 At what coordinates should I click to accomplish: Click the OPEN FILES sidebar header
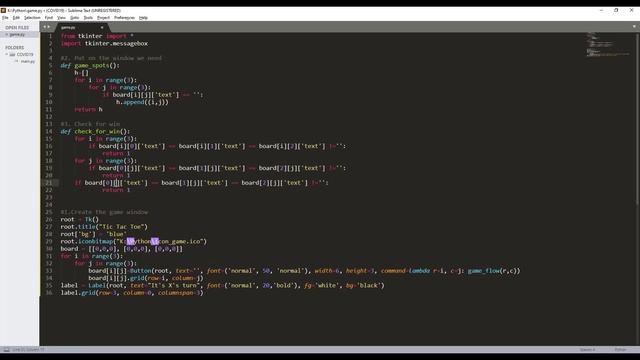click(x=17, y=28)
